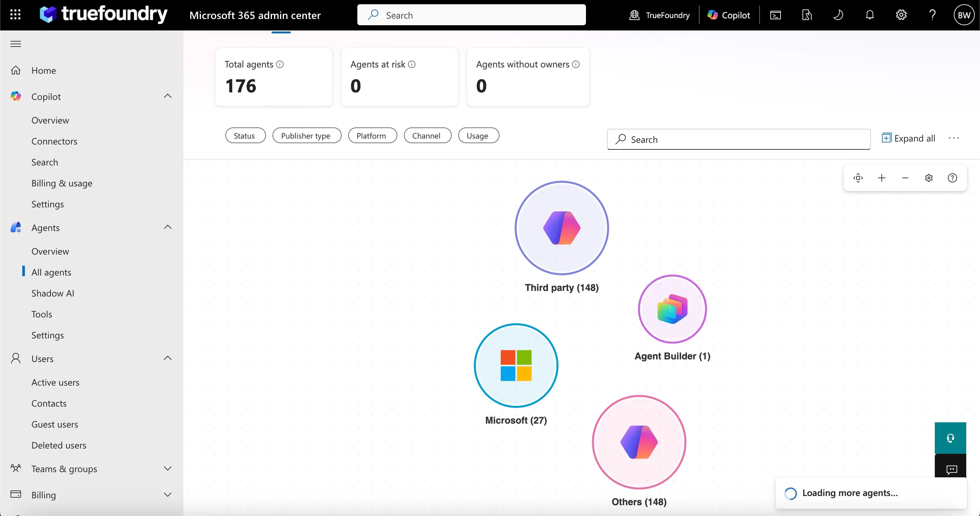Open the app launcher waffle icon
The height and width of the screenshot is (516, 980).
click(x=15, y=15)
